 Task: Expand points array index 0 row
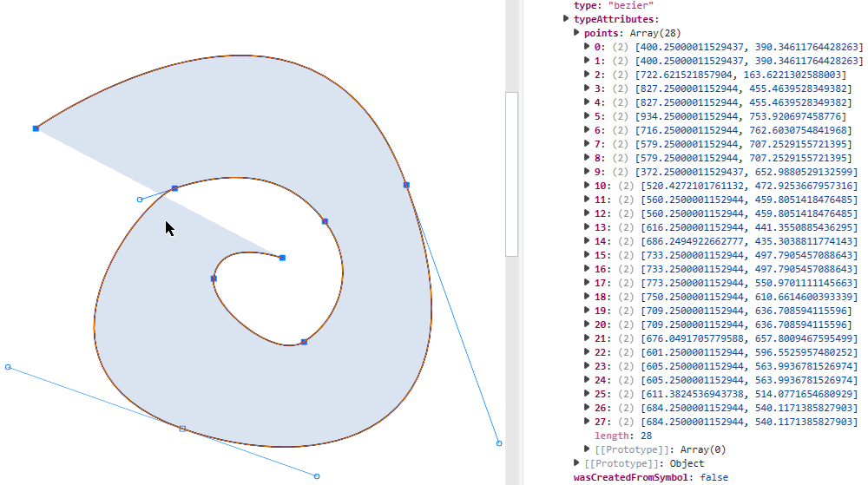coord(587,47)
